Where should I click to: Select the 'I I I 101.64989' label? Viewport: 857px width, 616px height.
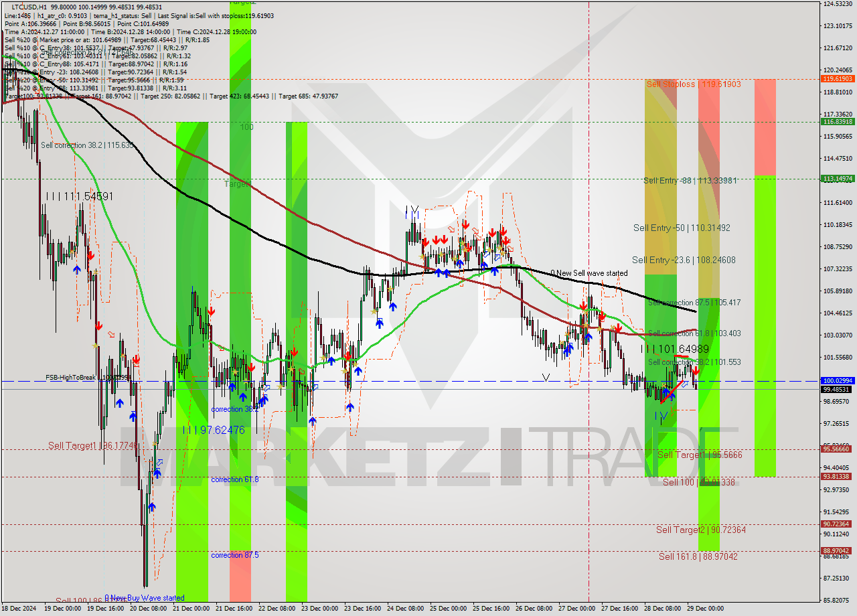(x=674, y=349)
